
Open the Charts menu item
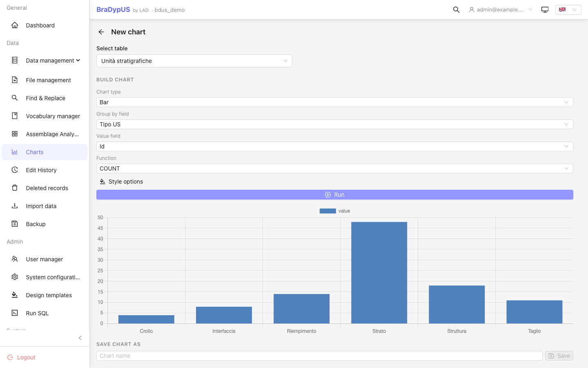[45, 152]
